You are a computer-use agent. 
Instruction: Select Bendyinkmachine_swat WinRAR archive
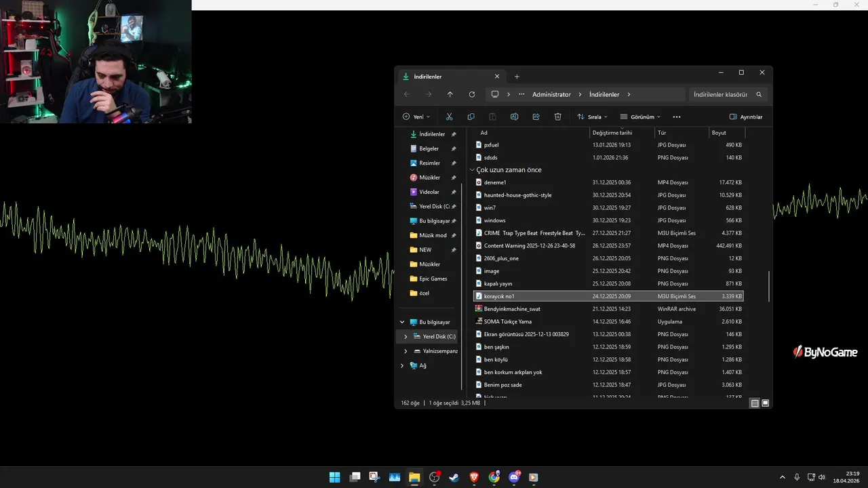tap(608, 309)
